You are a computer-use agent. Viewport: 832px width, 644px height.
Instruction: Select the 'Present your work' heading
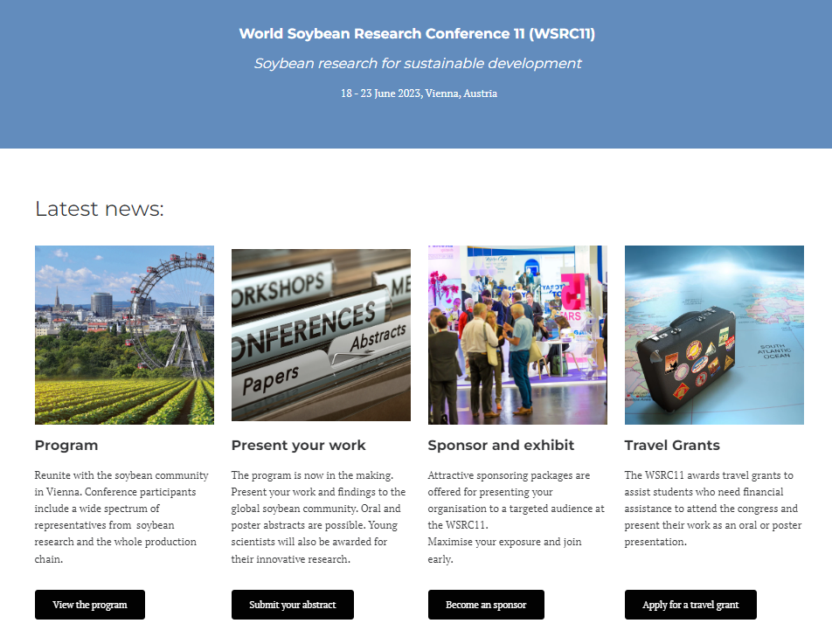tap(298, 446)
